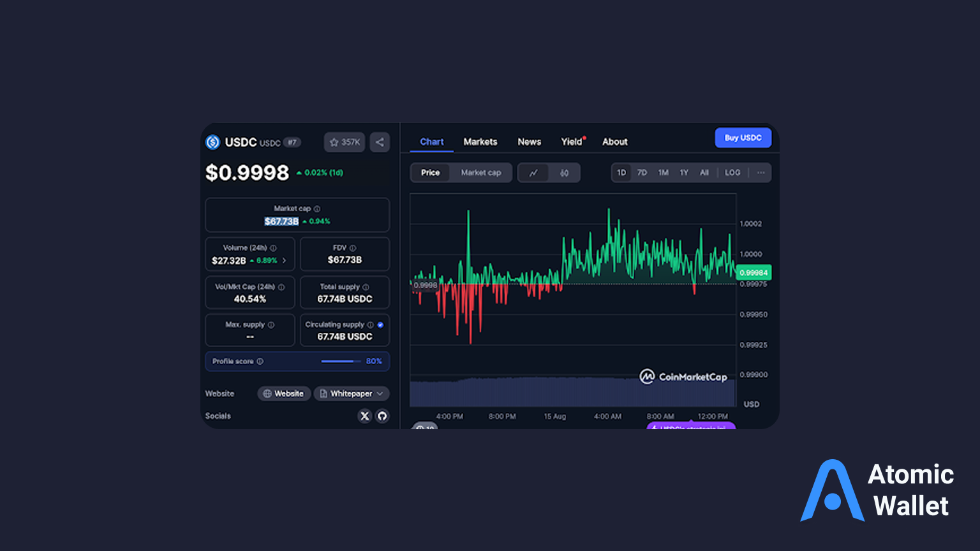Screen dimensions: 980x551
Task: Click 67.74B USDC under Total supply
Action: point(345,298)
